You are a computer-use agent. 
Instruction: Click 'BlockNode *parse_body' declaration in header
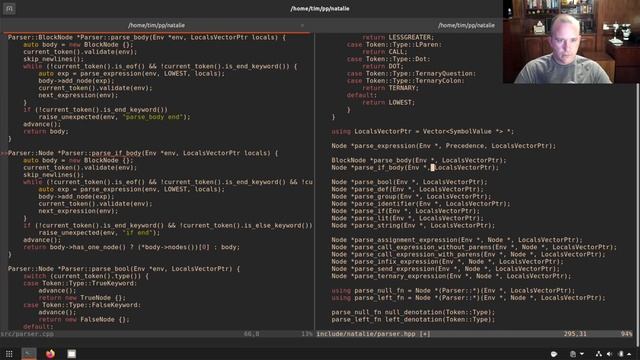419,160
